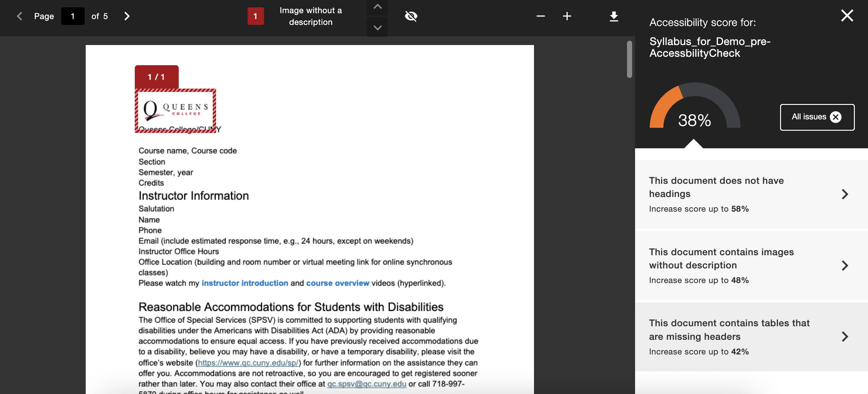Click the 'Instructor Information' heading text
The image size is (868, 394).
(x=193, y=196)
